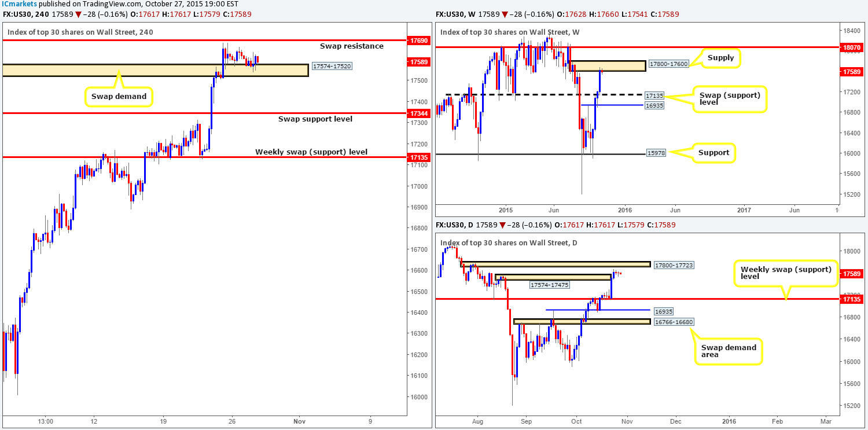
Task: Click the '17800-17723' zone label on daily chart
Action: tap(673, 265)
